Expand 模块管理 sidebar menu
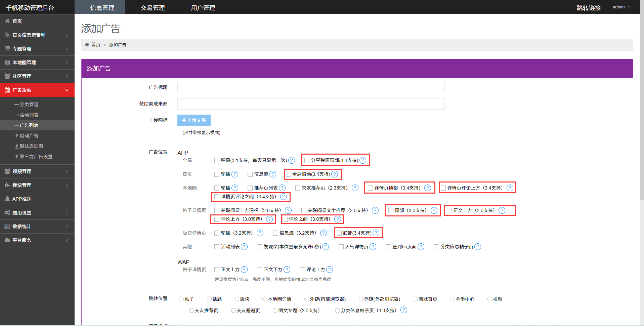Viewport: 644px width, 326px height. (37, 185)
